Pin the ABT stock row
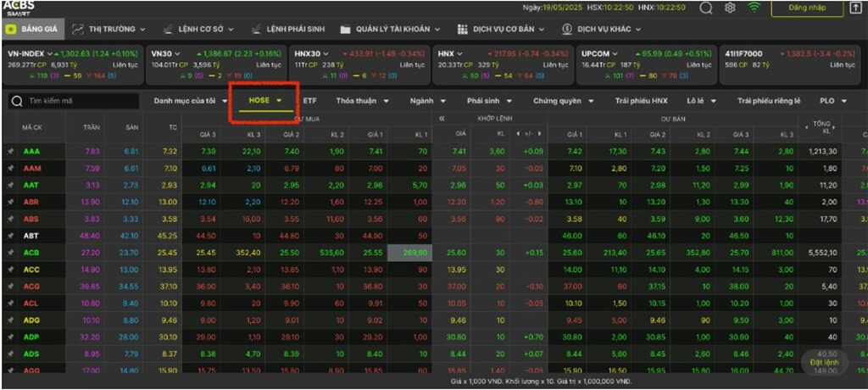Image resolution: width=868 pixels, height=390 pixels. (x=9, y=236)
